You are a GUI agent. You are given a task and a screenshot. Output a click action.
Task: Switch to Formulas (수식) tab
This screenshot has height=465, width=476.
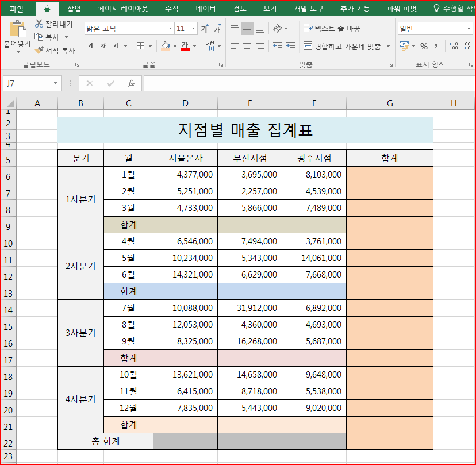[x=171, y=9]
